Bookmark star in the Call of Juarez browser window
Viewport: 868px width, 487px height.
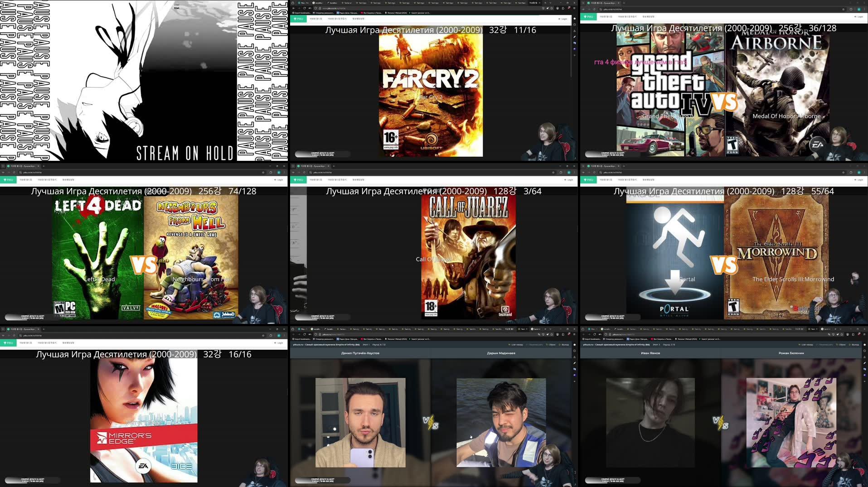click(553, 172)
